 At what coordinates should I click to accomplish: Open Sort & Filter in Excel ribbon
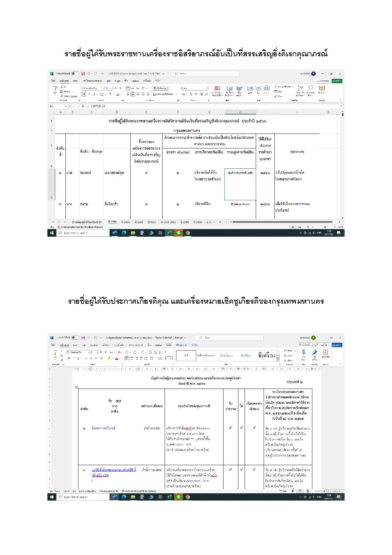[300, 88]
